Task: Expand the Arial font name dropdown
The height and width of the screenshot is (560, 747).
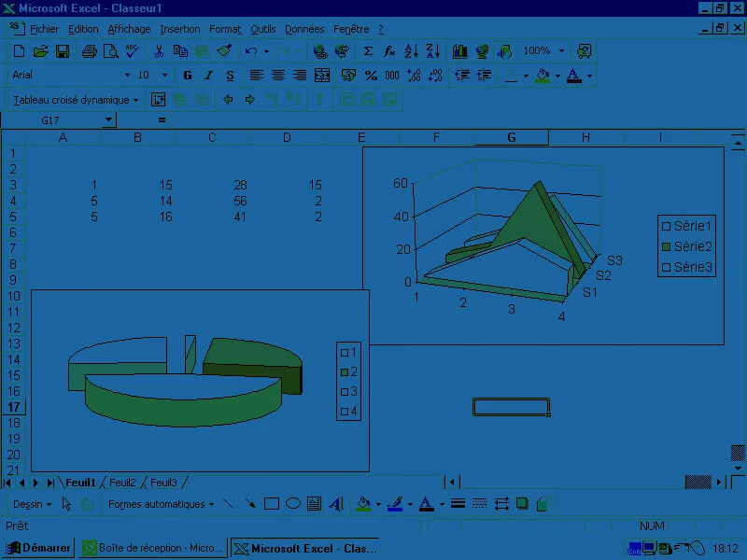Action: click(127, 76)
